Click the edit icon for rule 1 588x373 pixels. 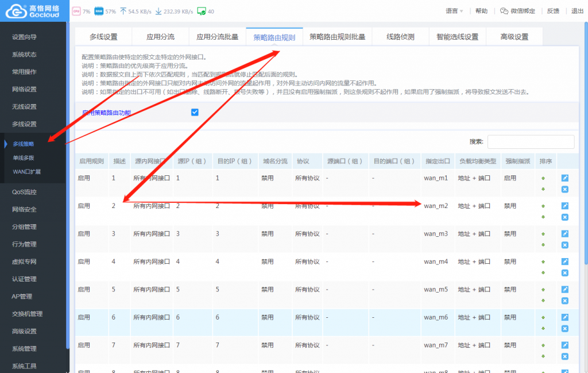point(564,179)
